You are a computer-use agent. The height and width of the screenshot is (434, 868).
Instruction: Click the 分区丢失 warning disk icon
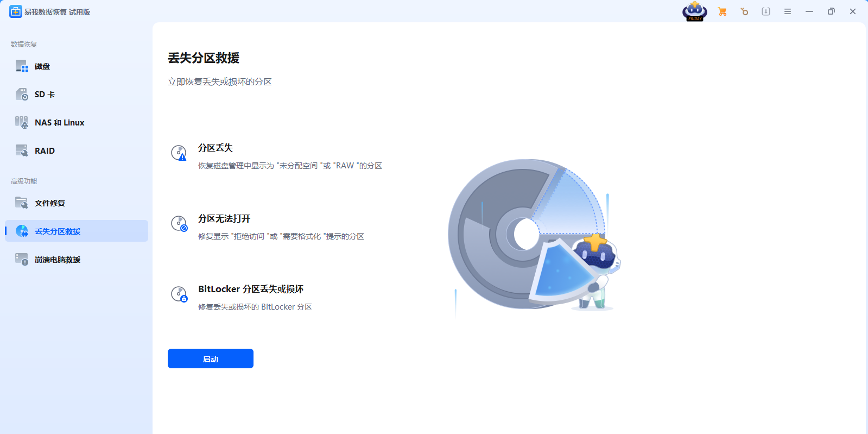(x=179, y=153)
